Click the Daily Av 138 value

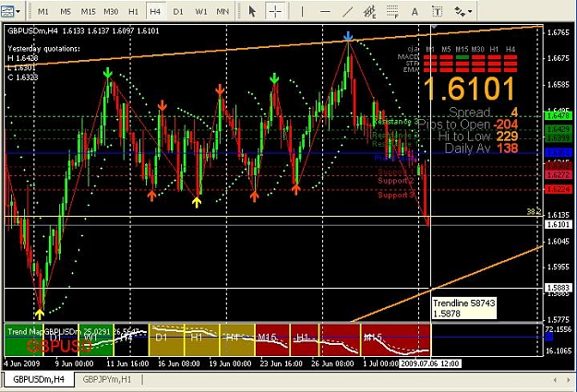coord(508,148)
